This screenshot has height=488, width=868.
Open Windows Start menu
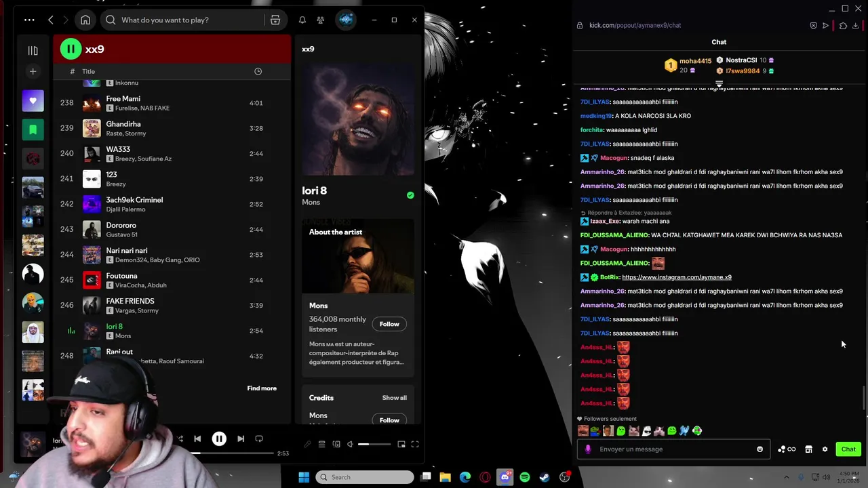tap(304, 477)
